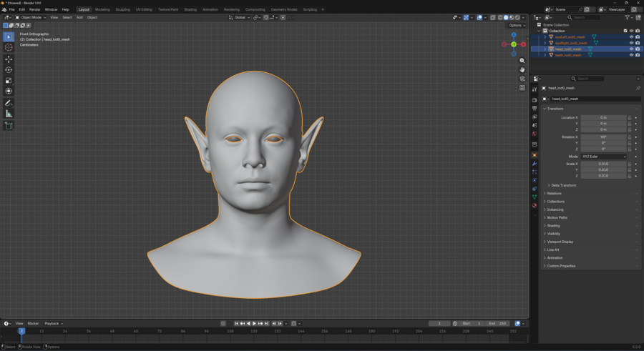Image resolution: width=644 pixels, height=351 pixels.
Task: Hide teeth_lod0_mesh with its eye icon
Action: tap(631, 55)
